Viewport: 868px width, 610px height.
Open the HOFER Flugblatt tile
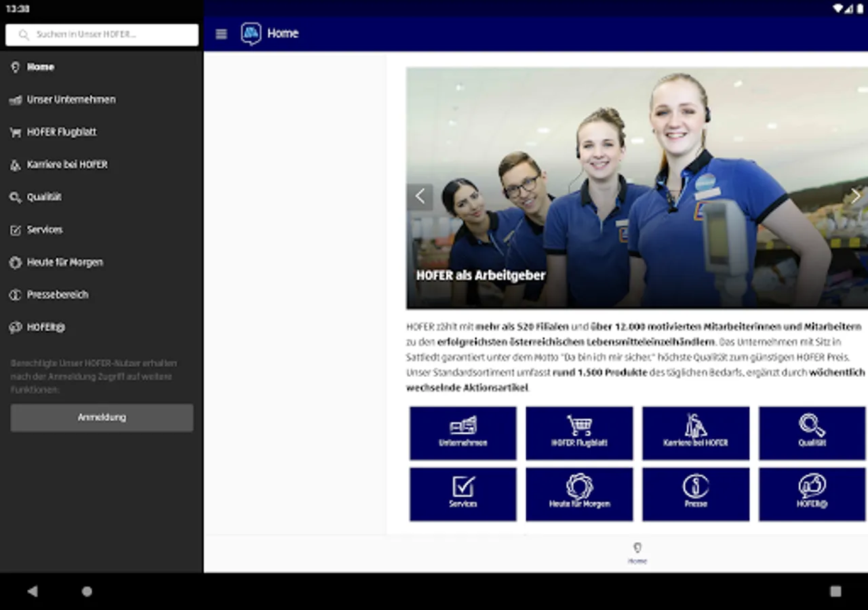click(579, 433)
